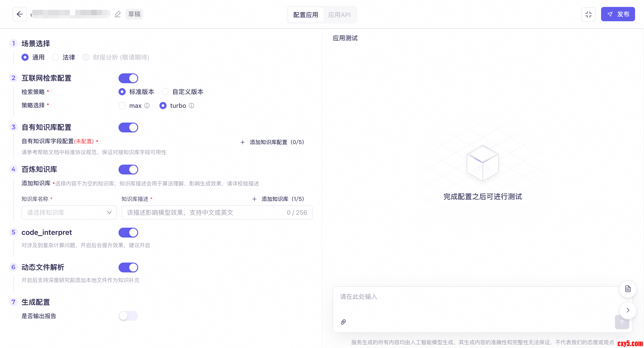The width and height of the screenshot is (644, 348).
Task: Select the max strategy radio button
Action: pos(122,106)
